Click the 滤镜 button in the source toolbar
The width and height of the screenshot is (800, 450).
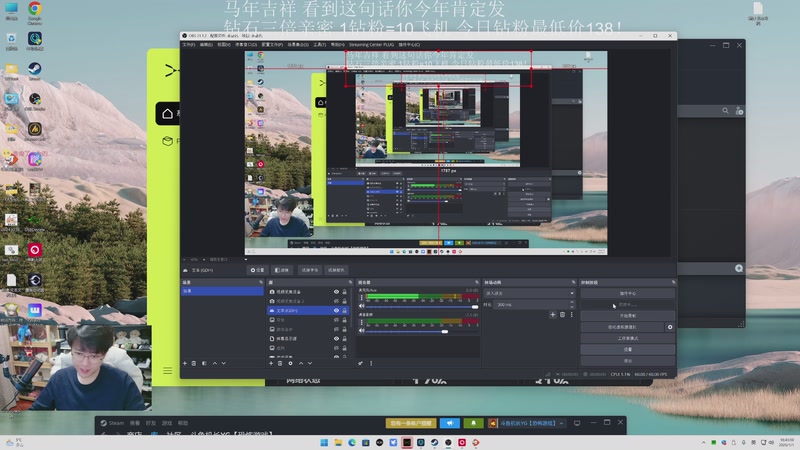281,270
